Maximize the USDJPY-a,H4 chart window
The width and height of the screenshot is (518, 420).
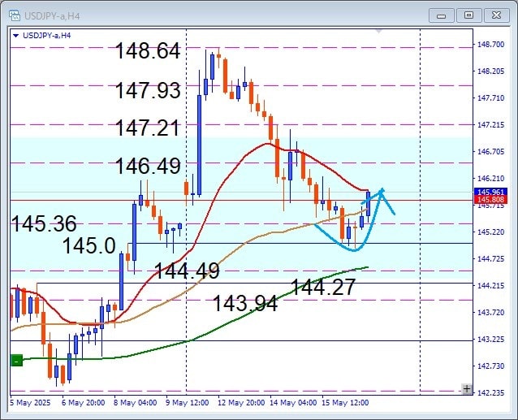click(x=468, y=15)
